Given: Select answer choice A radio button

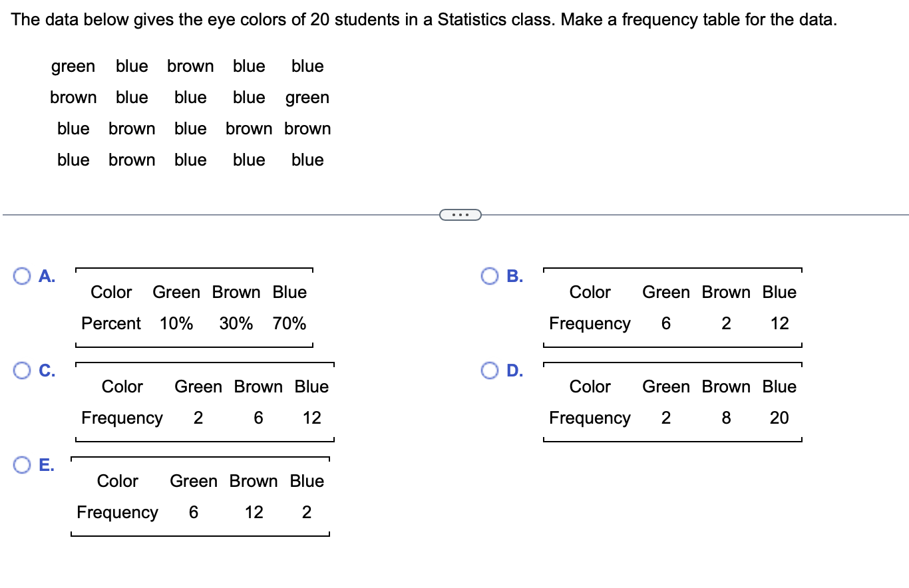Looking at the screenshot, I should [x=22, y=276].
